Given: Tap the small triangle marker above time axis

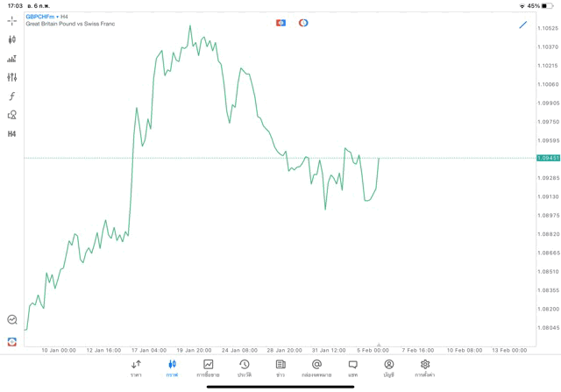Looking at the screenshot, I should point(379,346).
